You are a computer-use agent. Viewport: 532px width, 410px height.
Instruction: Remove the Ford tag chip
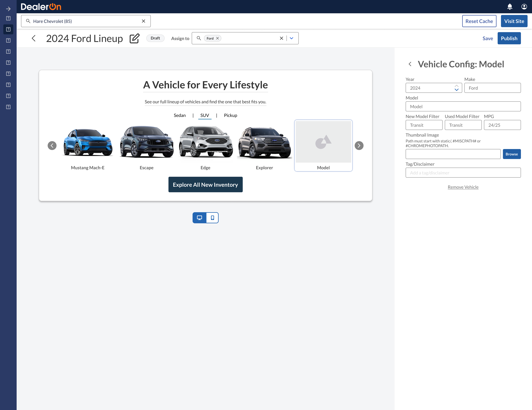tap(218, 39)
